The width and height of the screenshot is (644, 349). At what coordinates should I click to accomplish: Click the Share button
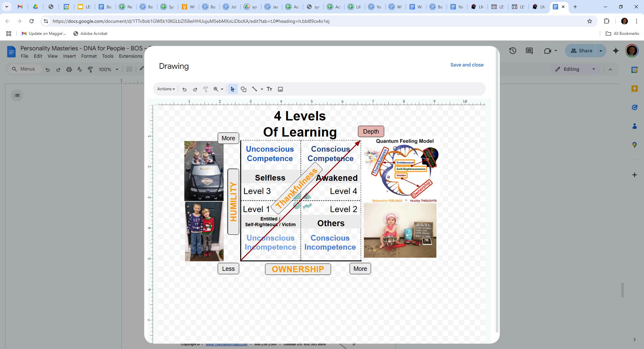pos(582,51)
